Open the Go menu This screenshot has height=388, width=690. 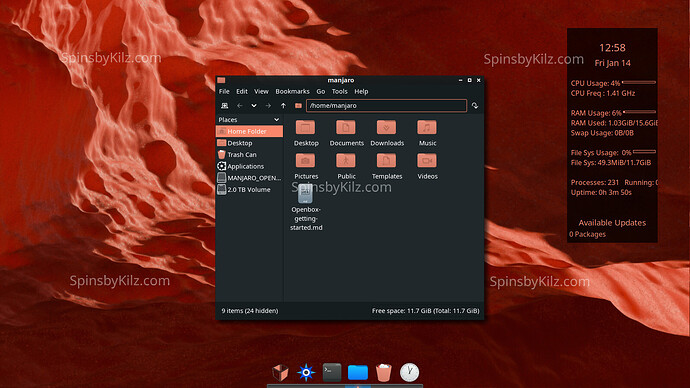tap(321, 92)
